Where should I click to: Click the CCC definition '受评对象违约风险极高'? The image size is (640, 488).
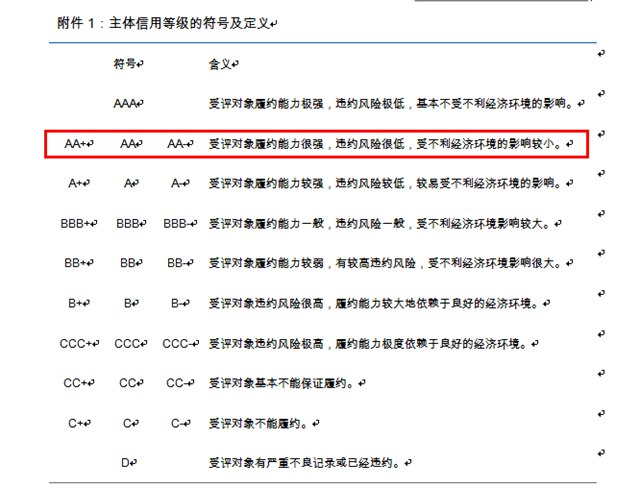(266, 344)
